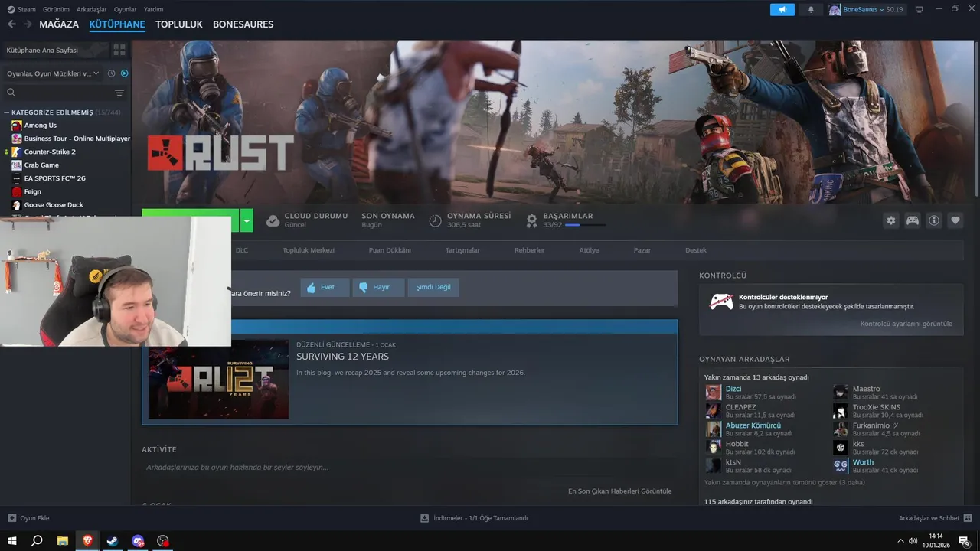Screen dimensions: 980x551
Task: Open the Steam menu
Action: tap(21, 9)
